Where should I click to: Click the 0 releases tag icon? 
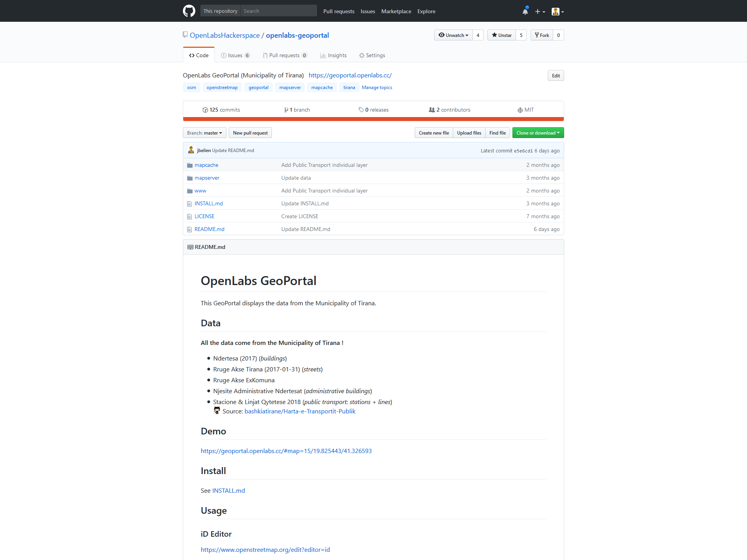tap(361, 110)
